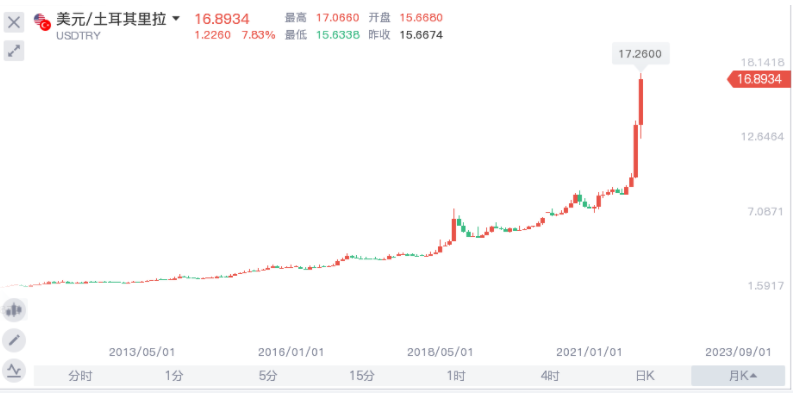Close the chart with the X icon
This screenshot has width=807, height=399.
pos(14,23)
